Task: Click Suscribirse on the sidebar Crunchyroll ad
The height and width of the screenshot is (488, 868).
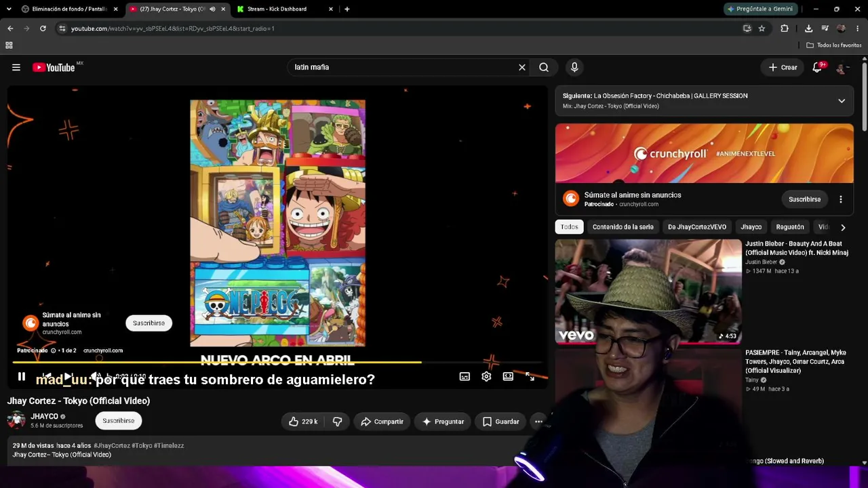Action: pyautogui.click(x=805, y=199)
